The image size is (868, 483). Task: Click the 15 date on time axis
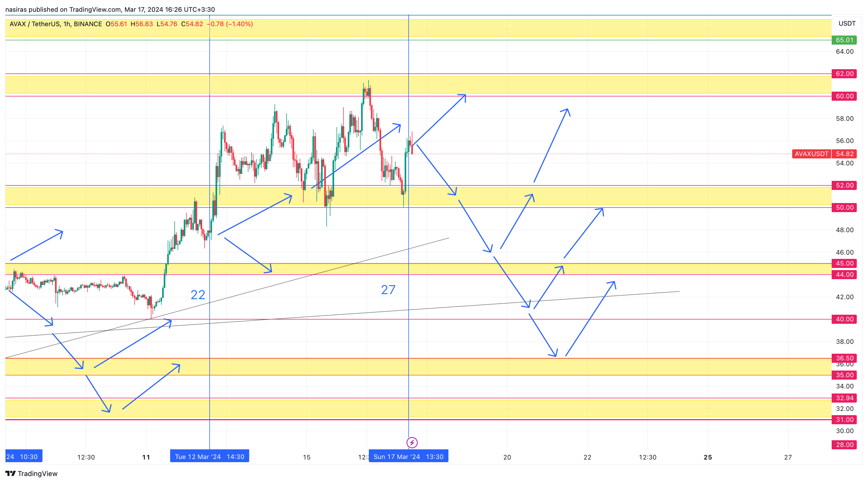pyautogui.click(x=306, y=457)
